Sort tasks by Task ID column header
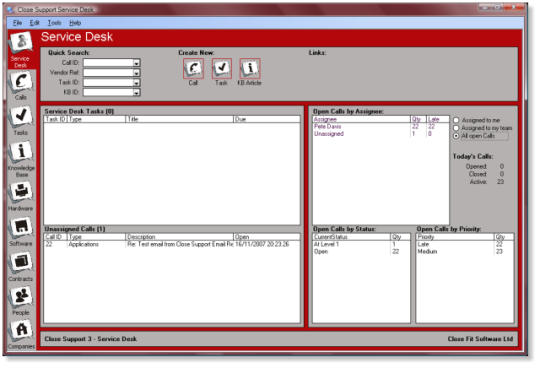This screenshot has width=540, height=368. 55,119
